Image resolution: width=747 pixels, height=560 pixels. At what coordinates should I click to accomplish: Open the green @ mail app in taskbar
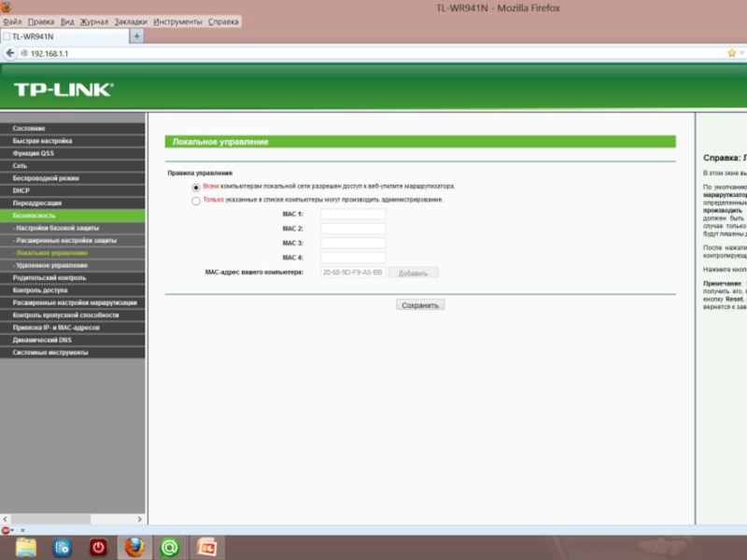[170, 547]
